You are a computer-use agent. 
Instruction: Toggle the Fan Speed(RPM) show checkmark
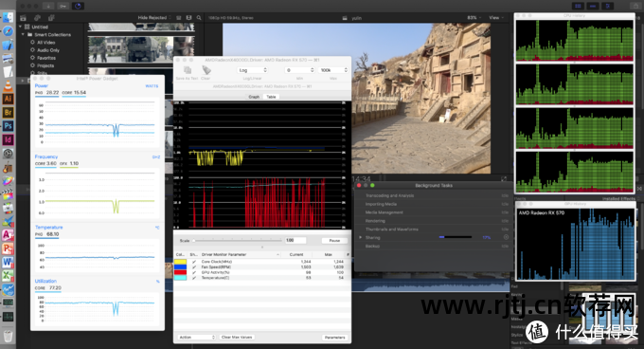click(194, 266)
